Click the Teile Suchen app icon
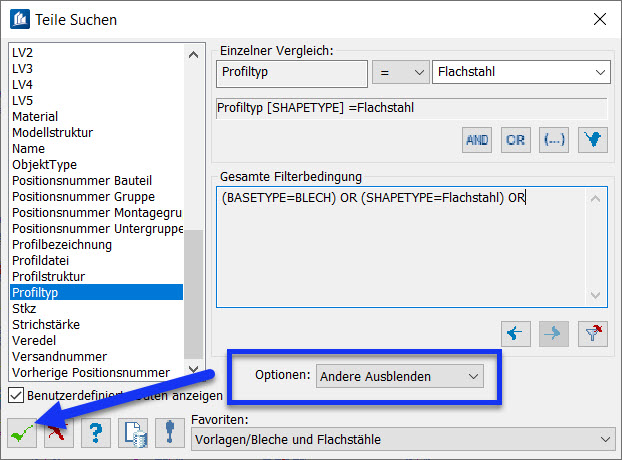 20,20
